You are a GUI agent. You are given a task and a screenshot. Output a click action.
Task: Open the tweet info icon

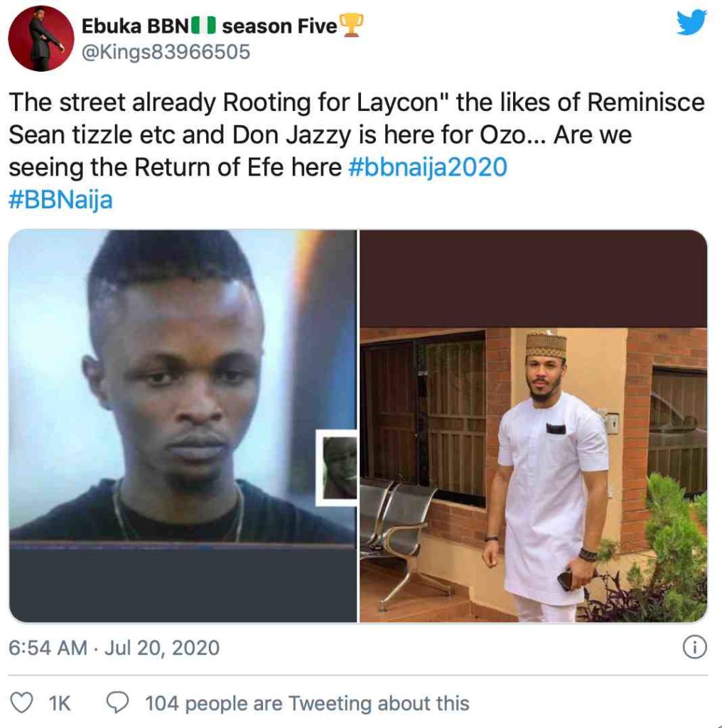pyautogui.click(x=694, y=647)
